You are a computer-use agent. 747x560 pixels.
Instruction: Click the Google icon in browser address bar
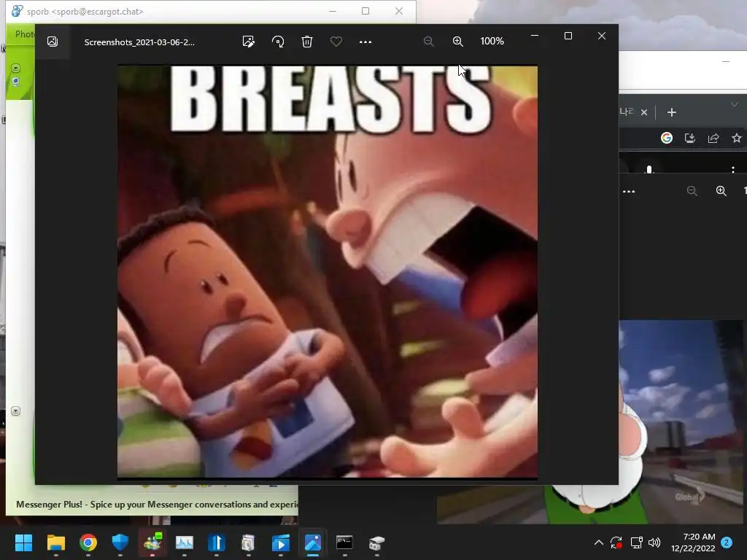click(x=667, y=138)
